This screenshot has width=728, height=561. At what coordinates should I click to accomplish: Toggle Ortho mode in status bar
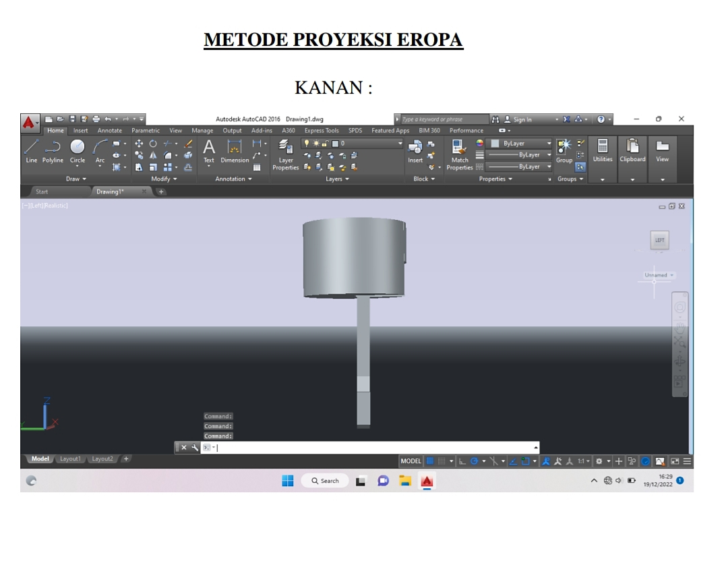462,461
